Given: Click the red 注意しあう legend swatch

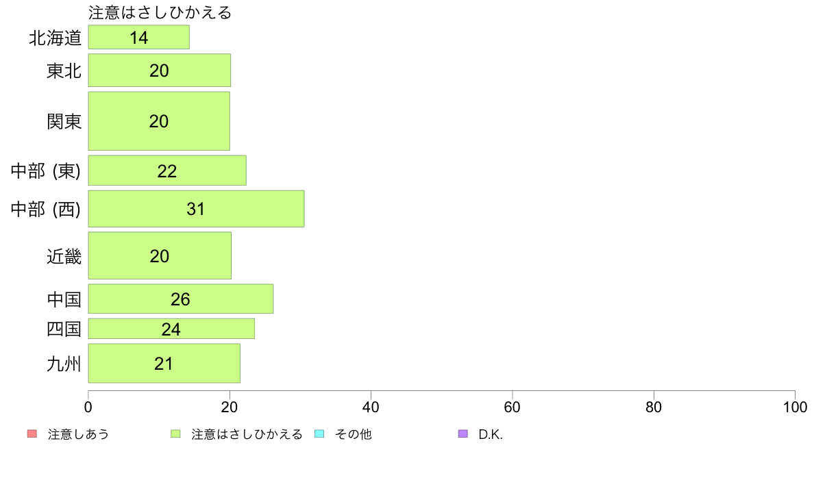Looking at the screenshot, I should 32,434.
